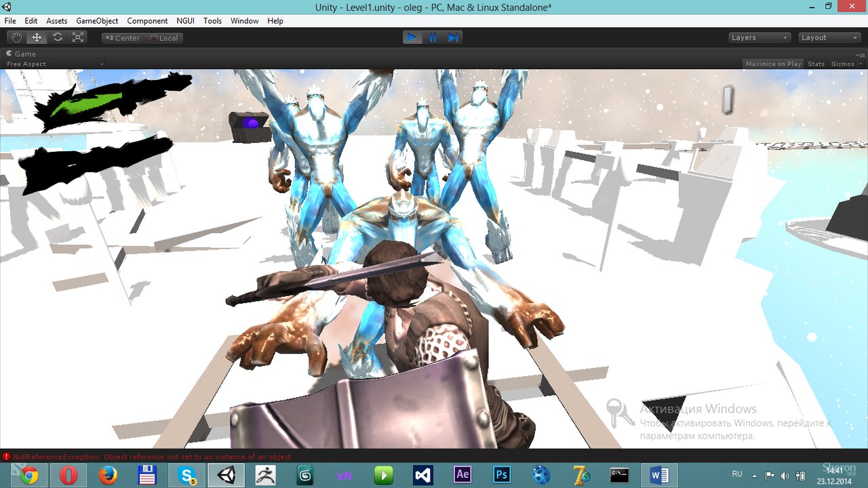Switch to the Game tab
Image resolution: width=868 pixels, height=488 pixels.
pos(21,54)
